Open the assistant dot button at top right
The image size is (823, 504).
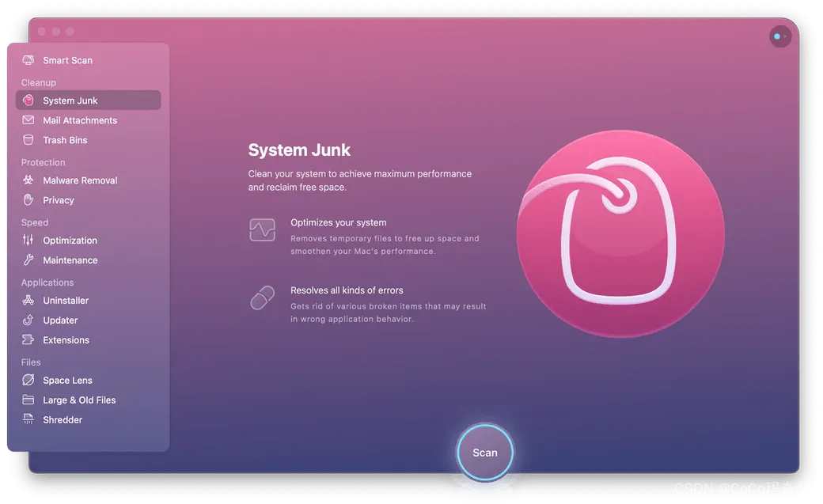click(x=780, y=36)
